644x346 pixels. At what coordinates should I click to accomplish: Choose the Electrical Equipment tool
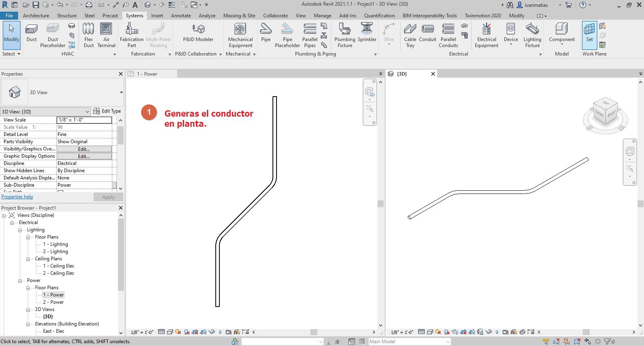pyautogui.click(x=487, y=35)
